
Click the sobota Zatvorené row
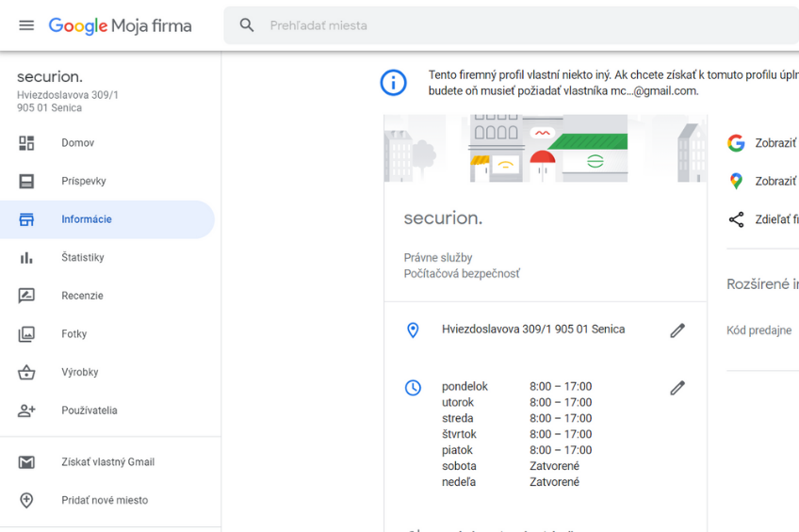[x=511, y=466]
